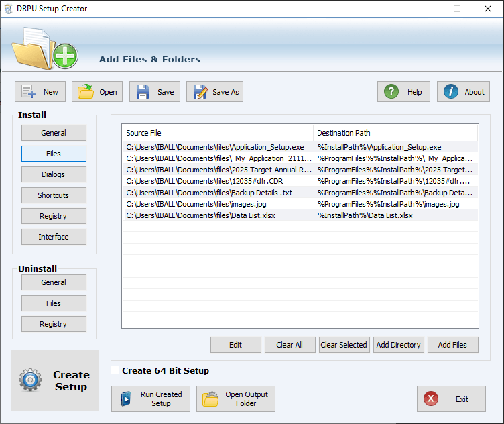The height and width of the screenshot is (424, 504).
Task: Select the Backup Details .txt source row
Action: (x=218, y=193)
